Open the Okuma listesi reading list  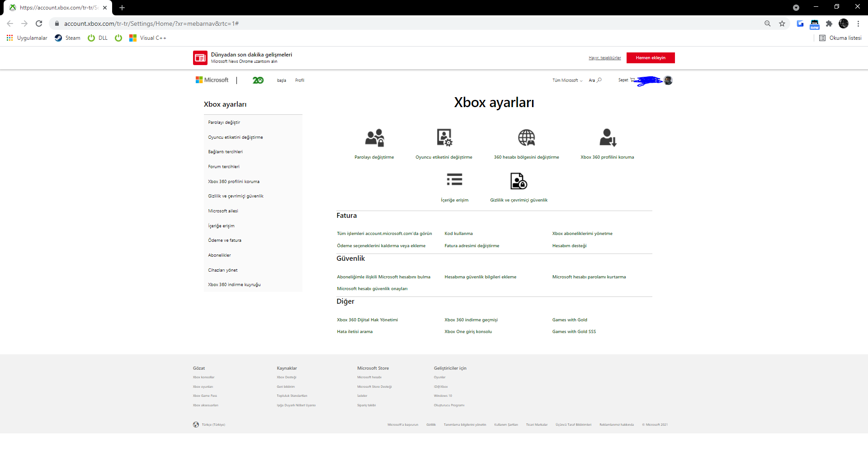(x=840, y=38)
